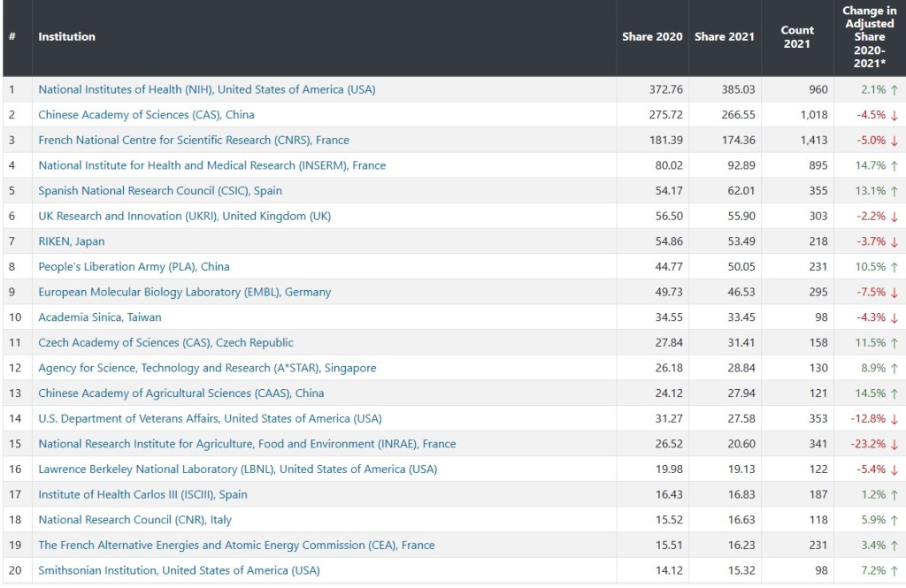
Task: Click Change in Adjusted Share column header
Action: tap(869, 37)
